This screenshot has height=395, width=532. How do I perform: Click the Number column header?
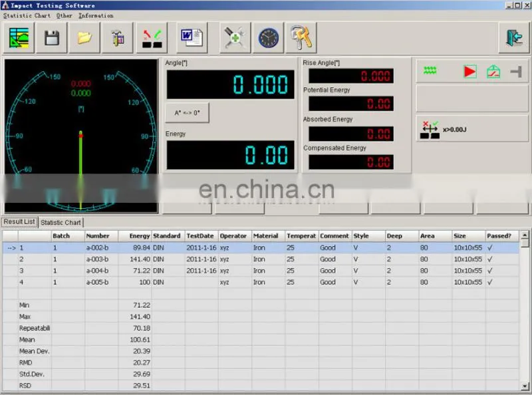coord(101,236)
